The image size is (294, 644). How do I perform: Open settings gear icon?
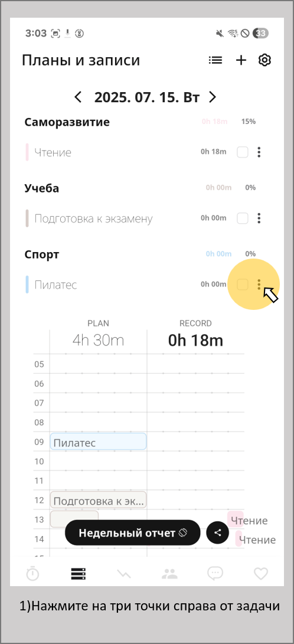point(265,60)
